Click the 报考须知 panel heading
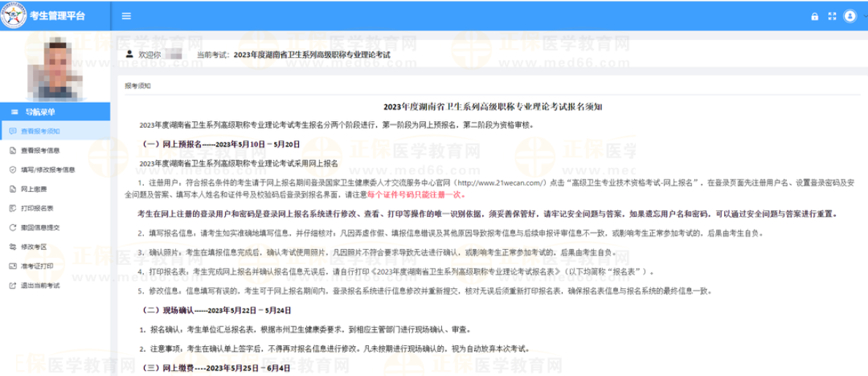Image resolution: width=868 pixels, height=376 pixels. click(137, 85)
